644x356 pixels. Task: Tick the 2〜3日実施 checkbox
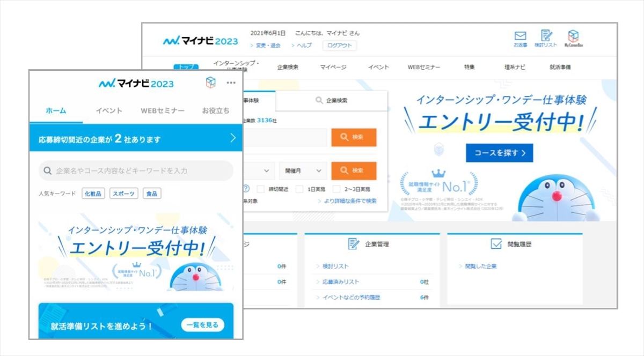pyautogui.click(x=336, y=189)
